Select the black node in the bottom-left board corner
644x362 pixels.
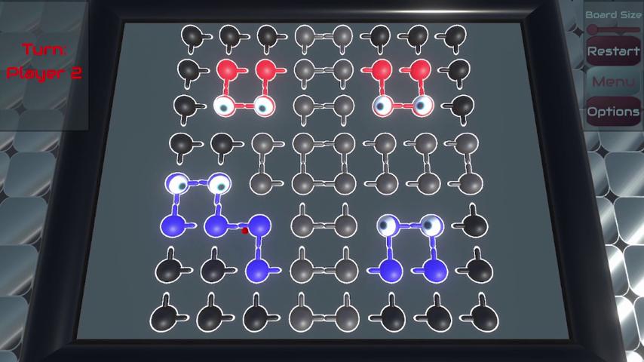coord(164,318)
